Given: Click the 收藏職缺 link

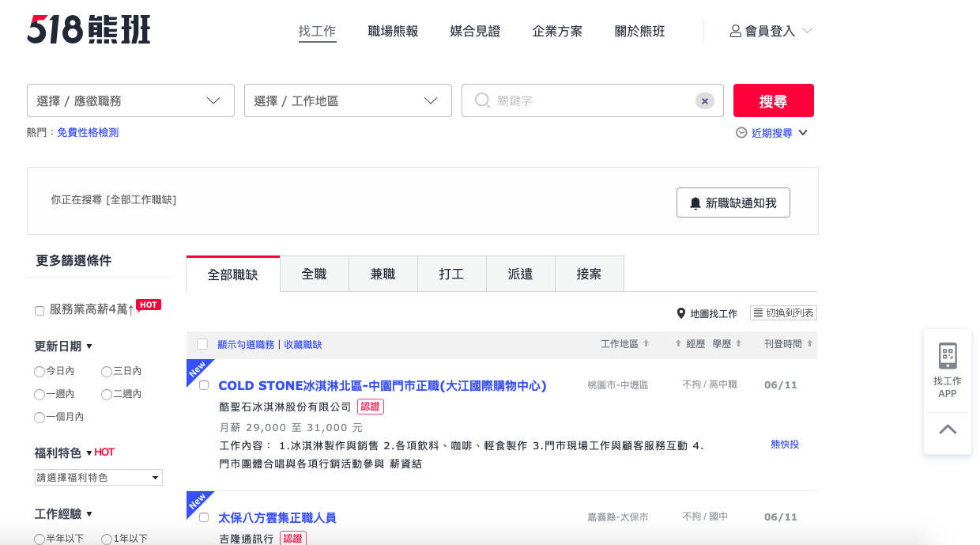Looking at the screenshot, I should pyautogui.click(x=303, y=345).
